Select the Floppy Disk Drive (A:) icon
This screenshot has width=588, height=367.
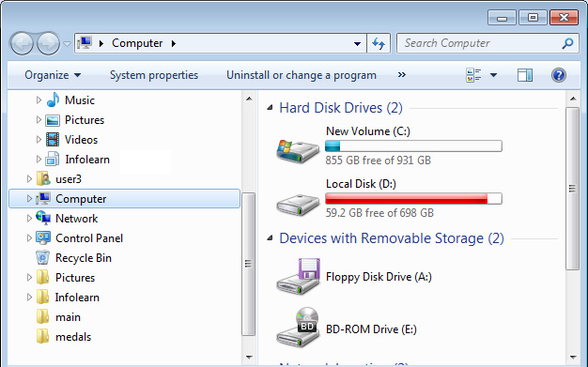pos(298,276)
